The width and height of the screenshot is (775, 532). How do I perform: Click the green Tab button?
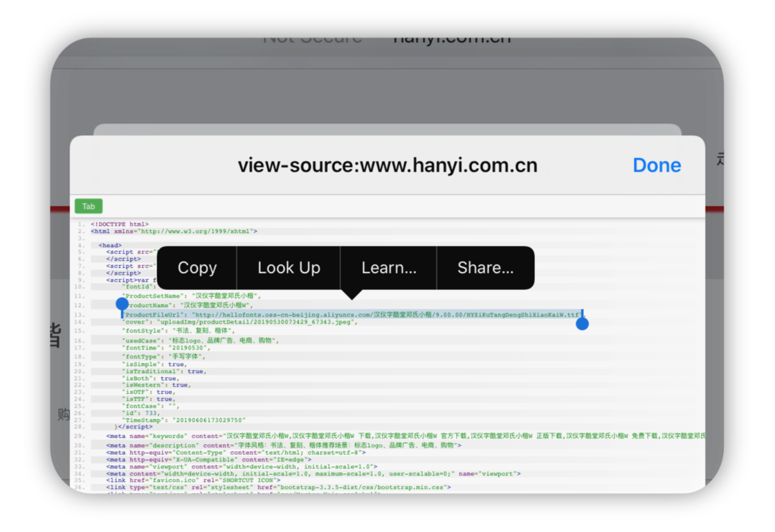click(89, 206)
